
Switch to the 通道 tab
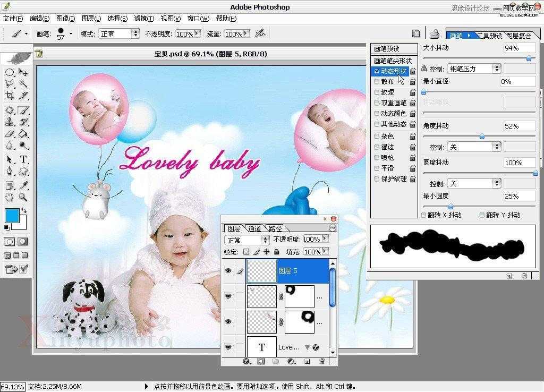coord(255,227)
